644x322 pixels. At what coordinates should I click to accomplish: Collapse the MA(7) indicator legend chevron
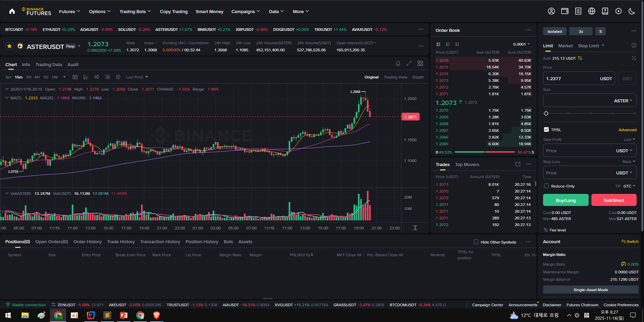click(7, 98)
